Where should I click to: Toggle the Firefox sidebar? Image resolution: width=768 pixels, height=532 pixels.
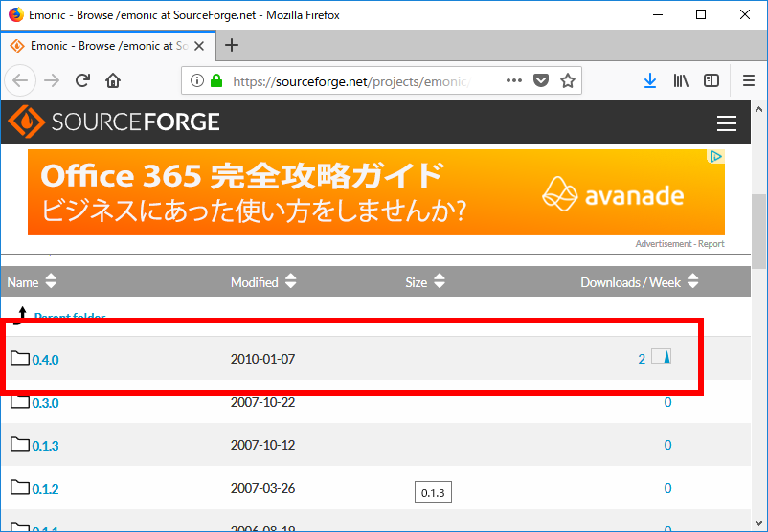point(712,80)
